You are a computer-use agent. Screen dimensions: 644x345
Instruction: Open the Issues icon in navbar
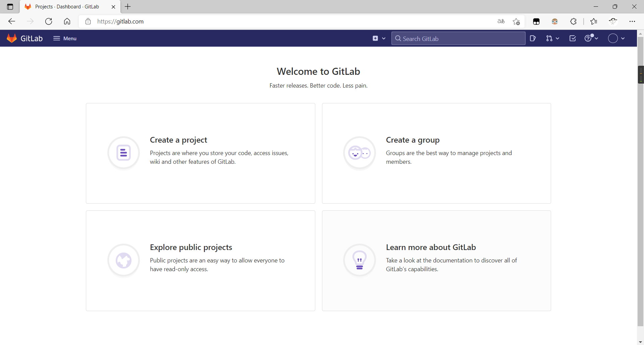(x=533, y=38)
